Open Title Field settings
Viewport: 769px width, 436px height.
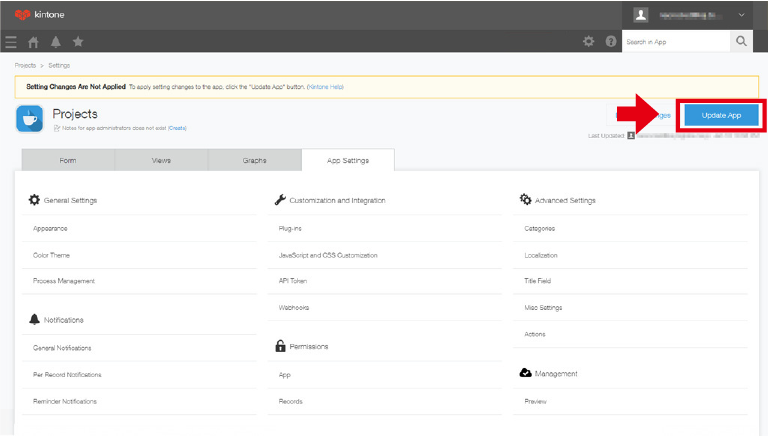(x=538, y=281)
